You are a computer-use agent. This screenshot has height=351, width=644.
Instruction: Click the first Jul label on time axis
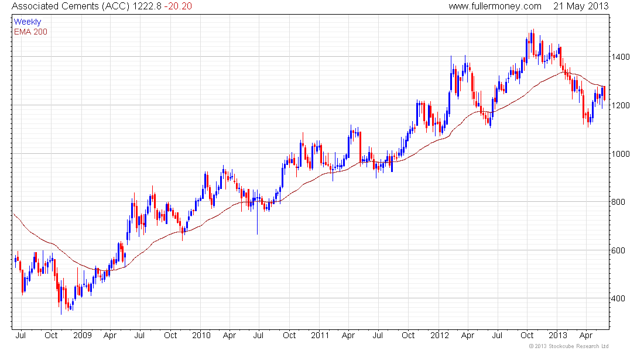point(20,335)
